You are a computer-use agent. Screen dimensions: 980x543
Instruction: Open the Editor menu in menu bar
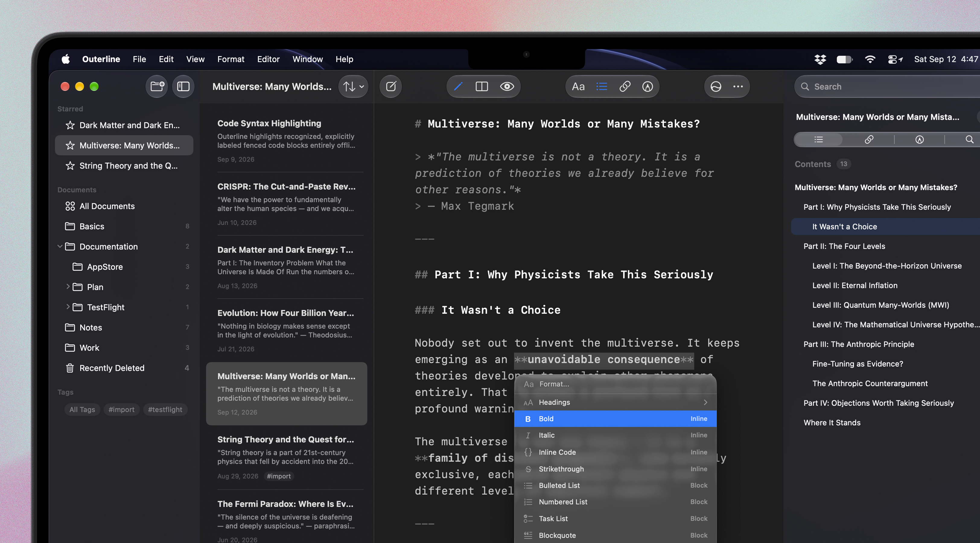268,59
